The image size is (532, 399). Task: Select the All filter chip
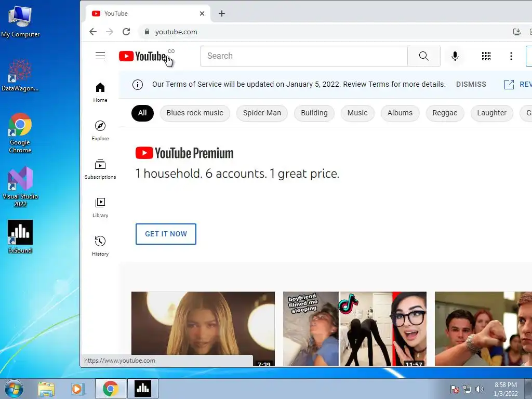pos(142,113)
